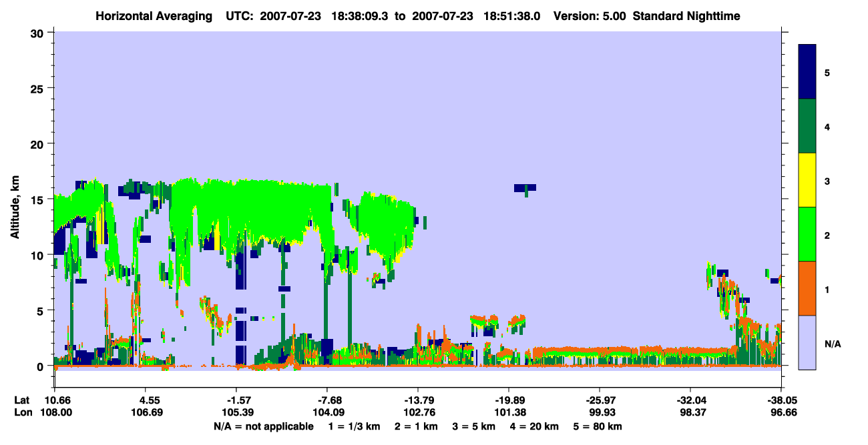Click longitude value 104.09
This screenshot has width=868, height=445.
[327, 412]
